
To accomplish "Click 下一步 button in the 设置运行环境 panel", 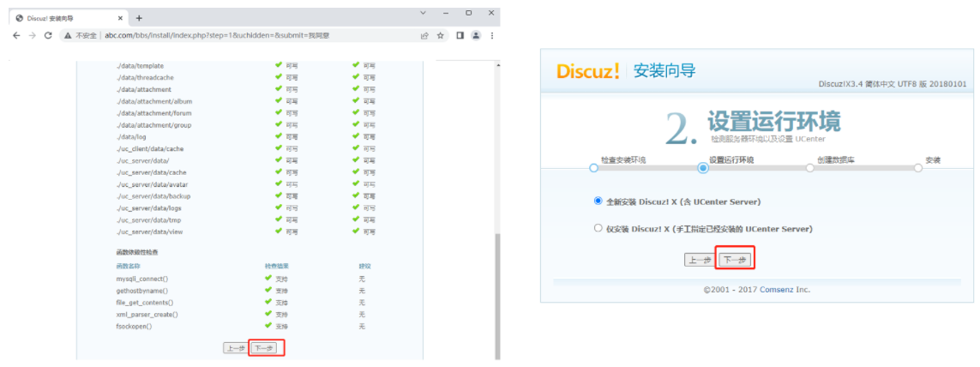I will click(735, 260).
